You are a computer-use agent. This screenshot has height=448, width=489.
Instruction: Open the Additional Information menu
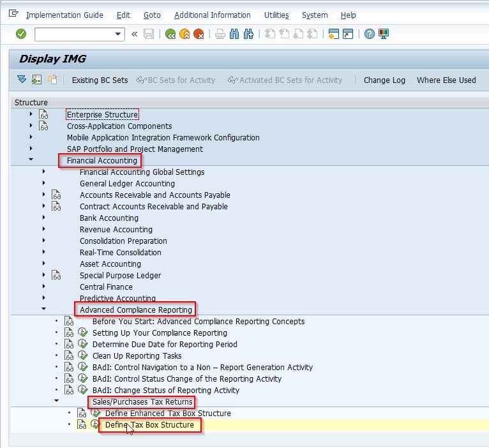pyautogui.click(x=213, y=15)
